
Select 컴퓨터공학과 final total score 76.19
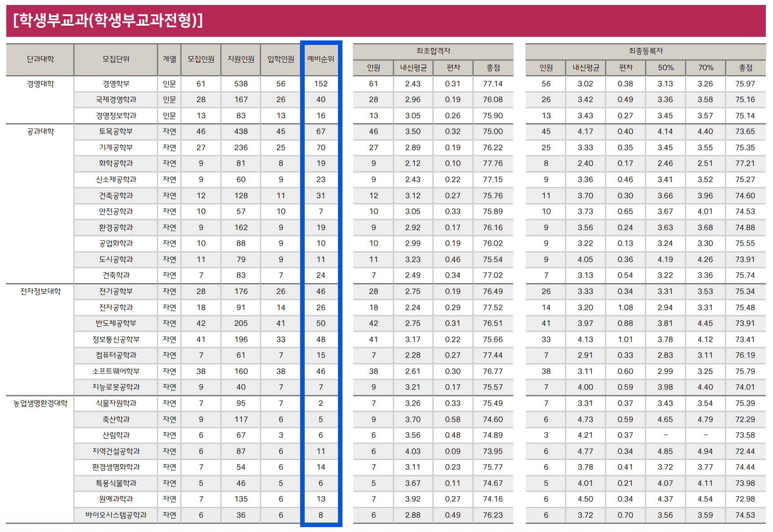(745, 355)
